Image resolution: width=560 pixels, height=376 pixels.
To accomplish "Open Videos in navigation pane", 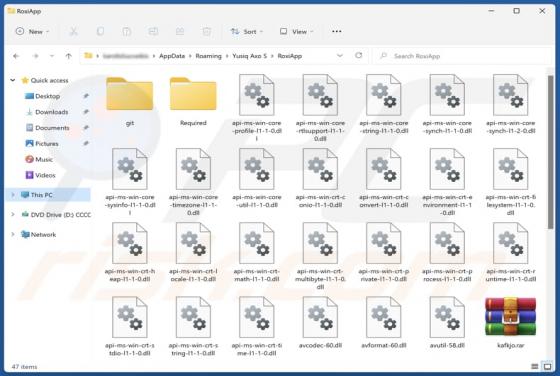I will (45, 175).
